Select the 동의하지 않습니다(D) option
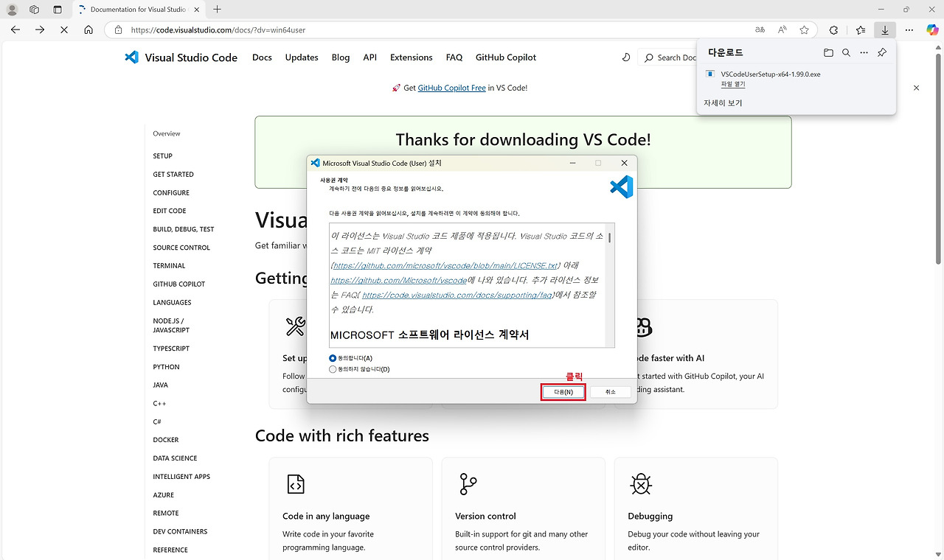 [332, 369]
